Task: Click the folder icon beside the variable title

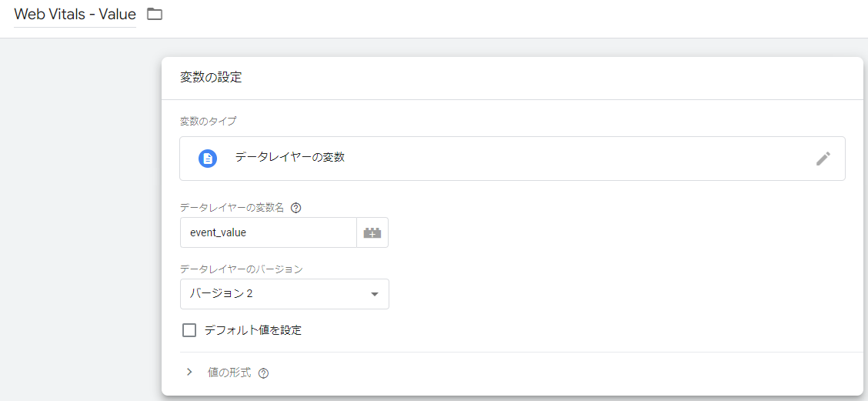Action: (x=155, y=14)
